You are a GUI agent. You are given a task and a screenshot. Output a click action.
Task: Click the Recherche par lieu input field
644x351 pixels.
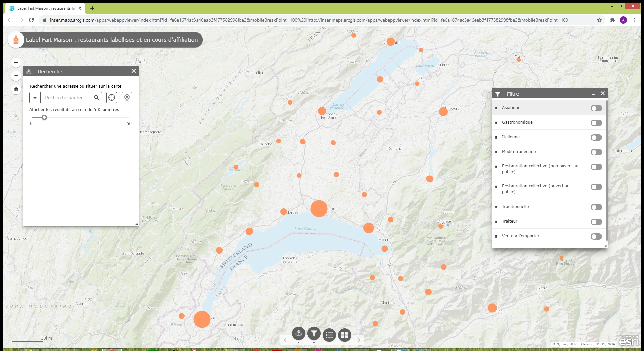66,98
